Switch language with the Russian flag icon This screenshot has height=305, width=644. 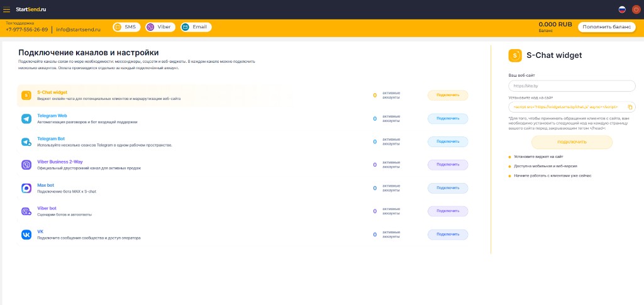tap(622, 9)
